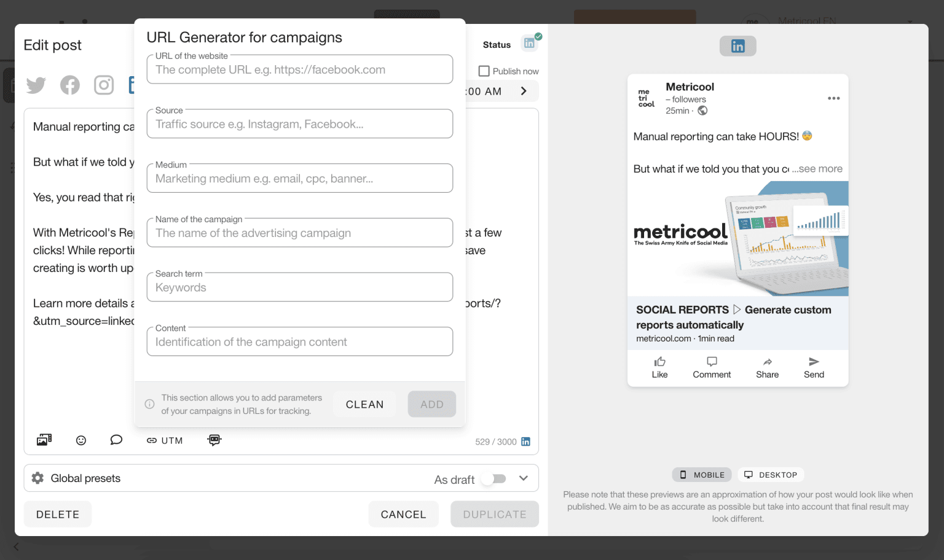Click the AI assistant robot icon
Image resolution: width=944 pixels, height=560 pixels.
tap(214, 440)
